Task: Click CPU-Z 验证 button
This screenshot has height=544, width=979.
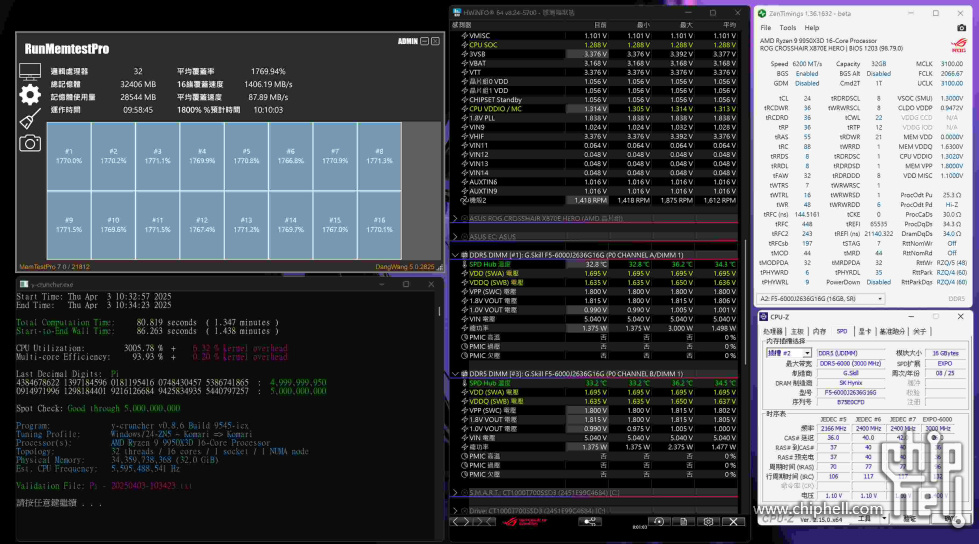Action: click(x=910, y=519)
